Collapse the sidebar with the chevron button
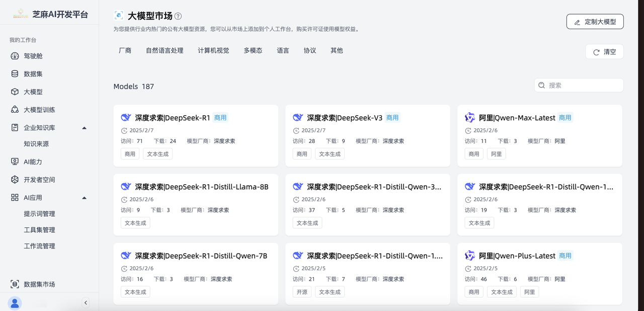The width and height of the screenshot is (644, 311). click(x=86, y=302)
